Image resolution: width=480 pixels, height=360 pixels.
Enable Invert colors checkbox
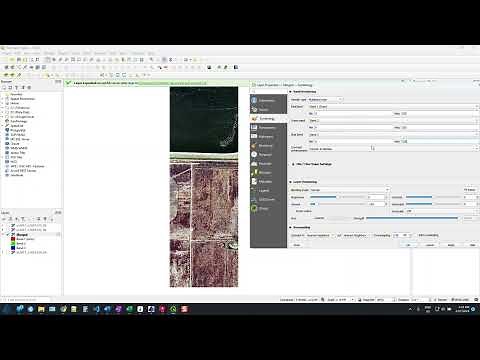pos(294,211)
